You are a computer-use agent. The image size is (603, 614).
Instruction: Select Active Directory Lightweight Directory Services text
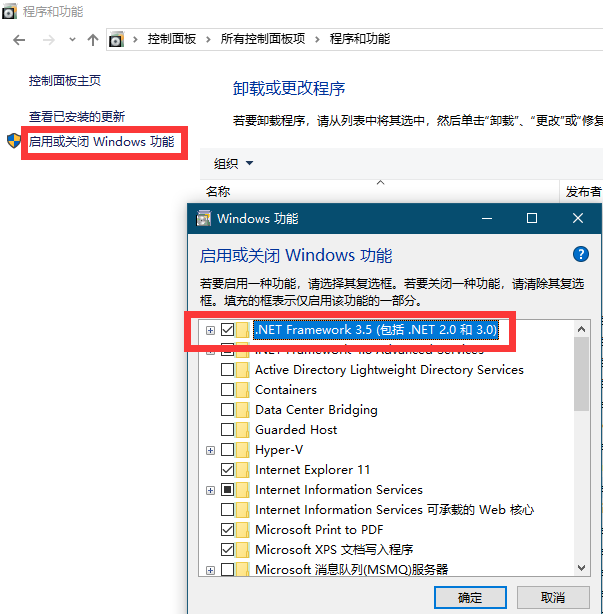389,370
